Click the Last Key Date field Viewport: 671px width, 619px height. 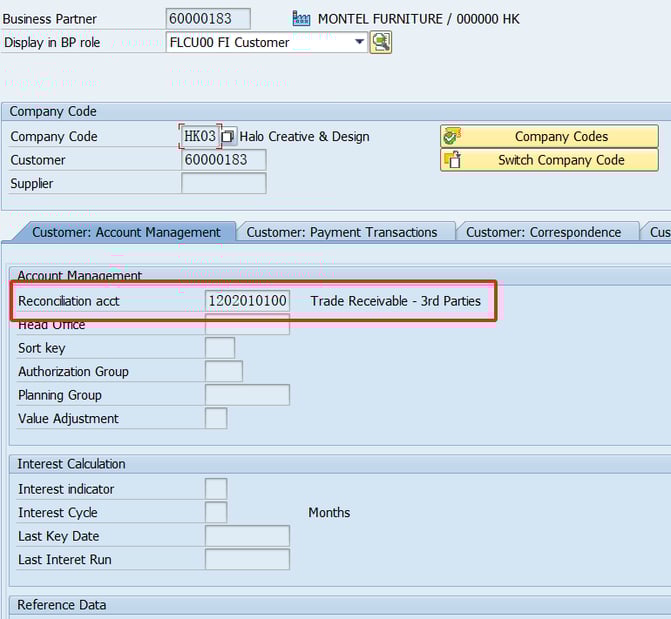[x=247, y=536]
